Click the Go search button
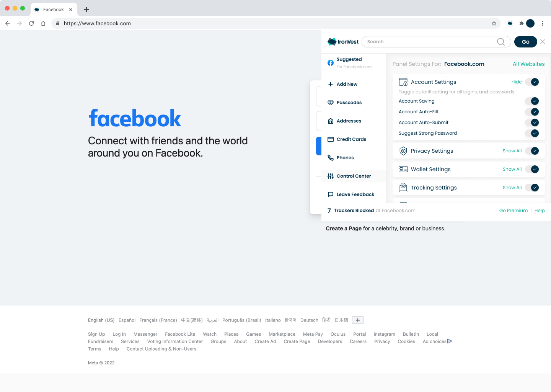551x392 pixels. (x=526, y=42)
